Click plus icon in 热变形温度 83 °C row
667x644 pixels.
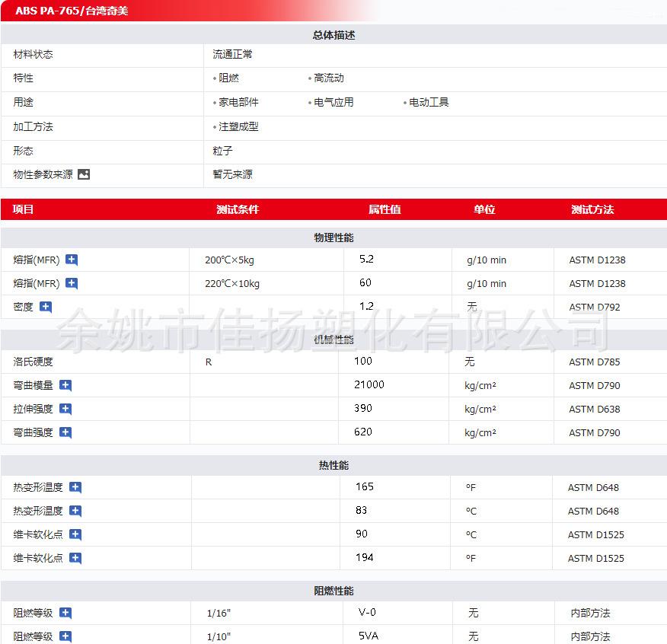tap(75, 511)
